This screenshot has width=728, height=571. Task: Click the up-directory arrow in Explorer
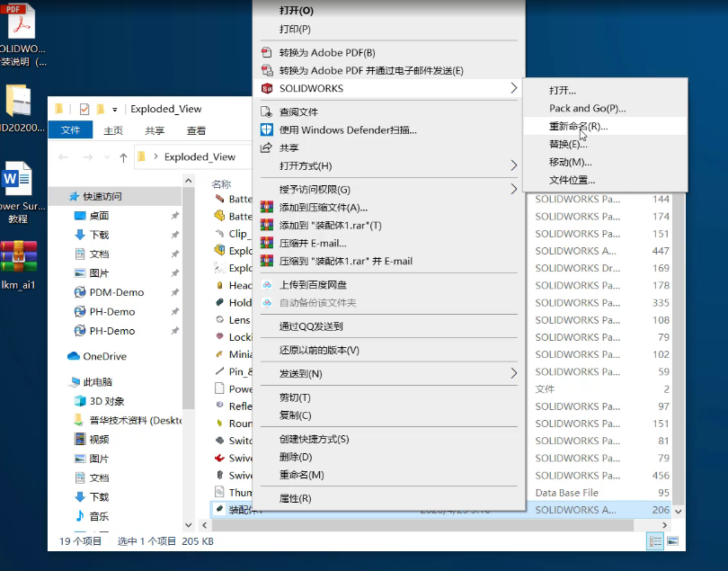(x=123, y=157)
